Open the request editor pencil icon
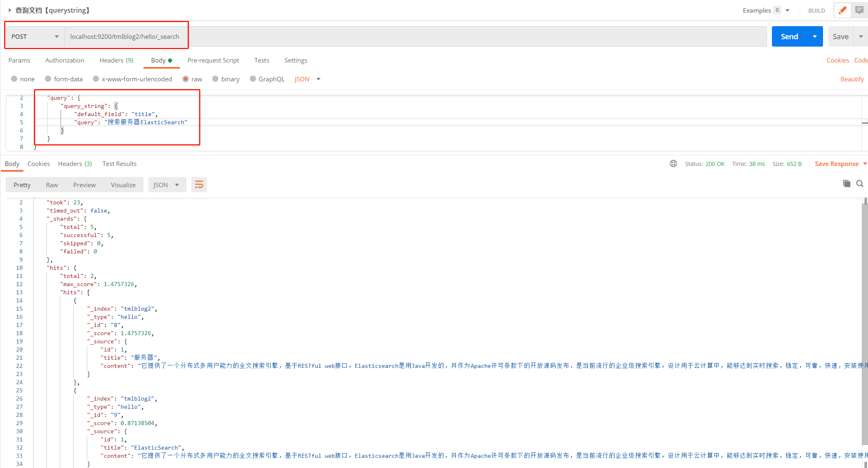868x468 pixels. click(x=842, y=10)
